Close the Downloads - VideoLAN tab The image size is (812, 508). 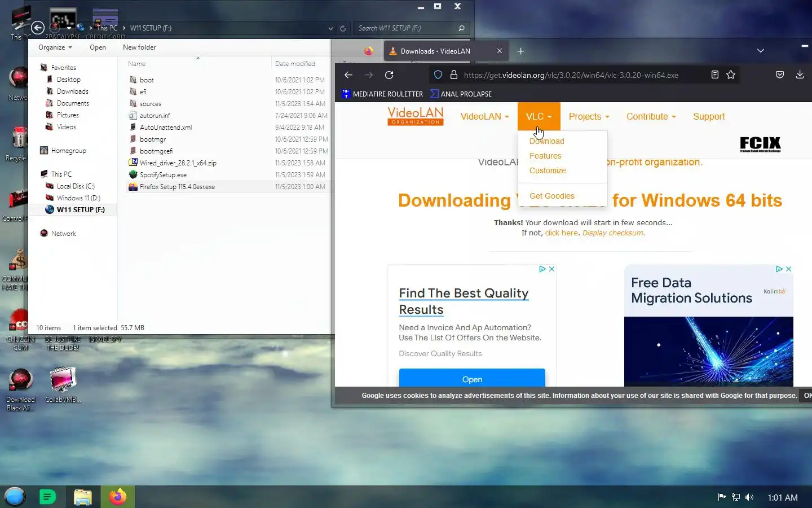(500, 51)
